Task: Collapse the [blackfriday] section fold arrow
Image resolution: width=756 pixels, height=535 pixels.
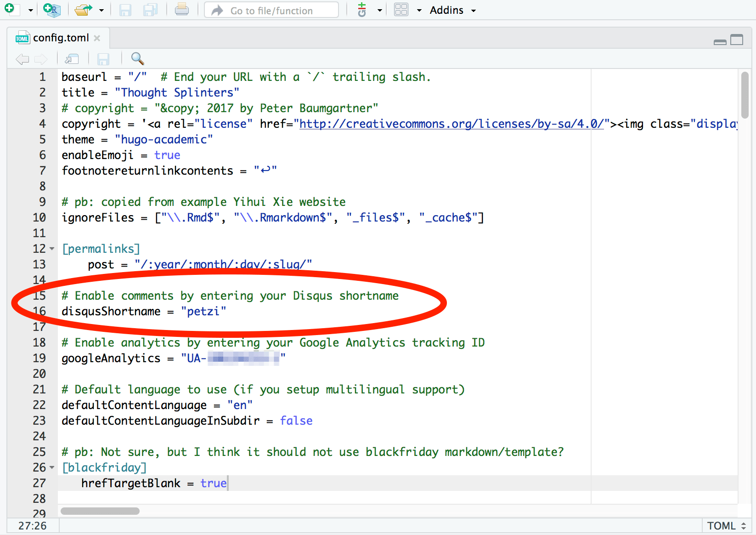Action: click(x=52, y=467)
